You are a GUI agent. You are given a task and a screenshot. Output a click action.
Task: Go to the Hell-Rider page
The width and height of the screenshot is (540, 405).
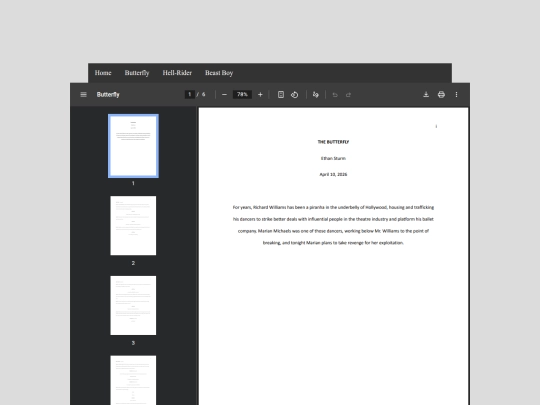177,73
